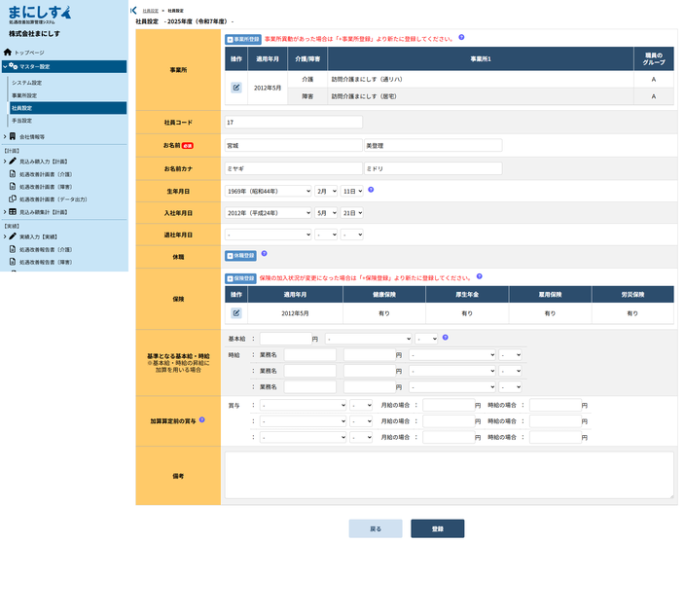Image resolution: width=685 pixels, height=616 pixels.
Task: Collapse the マスター設定 menu section
Action: point(5,66)
